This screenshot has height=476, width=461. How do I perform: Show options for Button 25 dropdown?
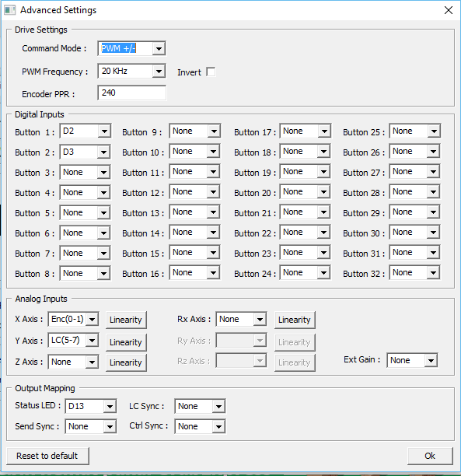pyautogui.click(x=415, y=131)
